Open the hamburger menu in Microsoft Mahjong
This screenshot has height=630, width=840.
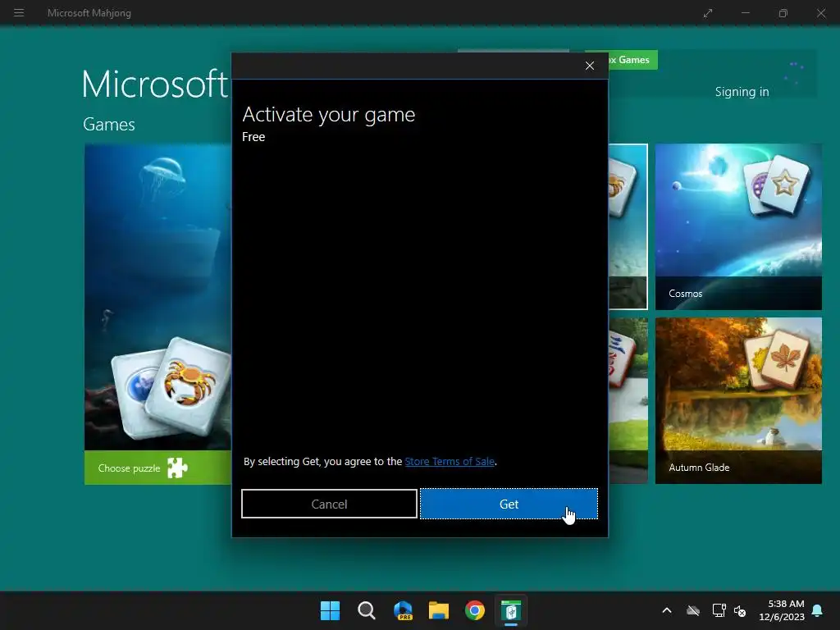19,13
